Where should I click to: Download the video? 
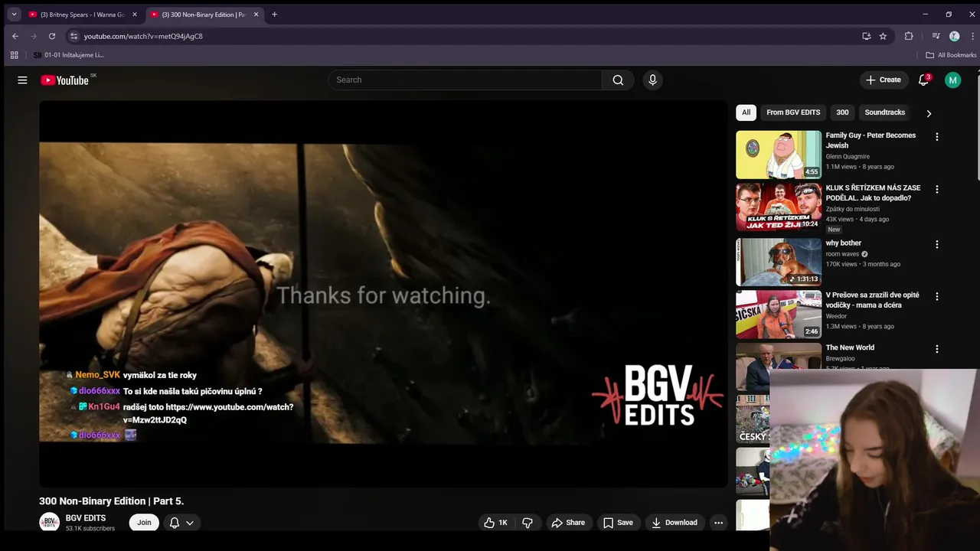(674, 523)
